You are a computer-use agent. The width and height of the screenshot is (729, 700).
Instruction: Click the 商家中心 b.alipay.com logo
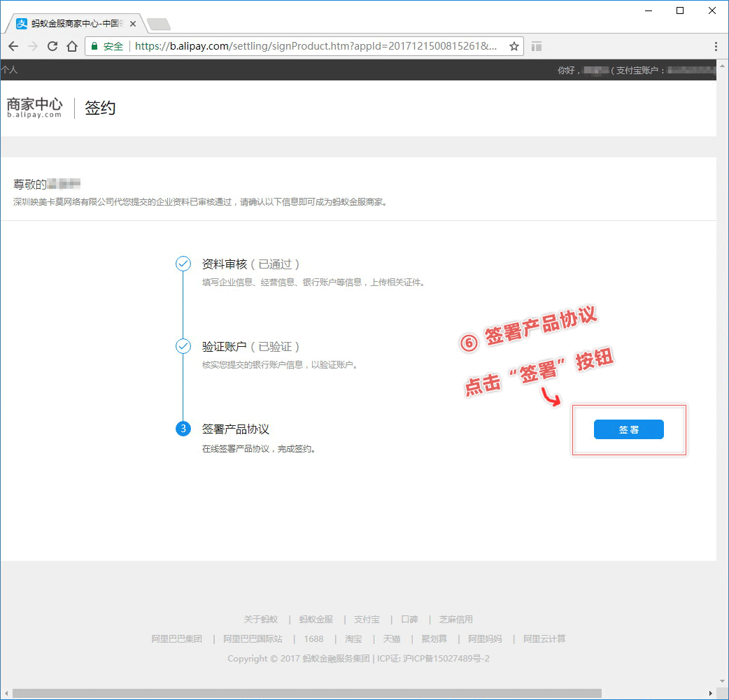(x=34, y=108)
